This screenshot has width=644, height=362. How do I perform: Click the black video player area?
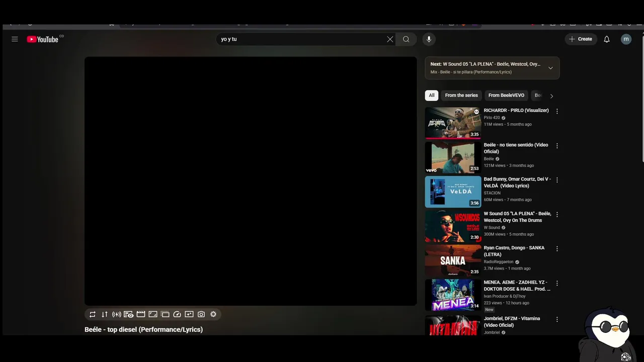tap(251, 181)
